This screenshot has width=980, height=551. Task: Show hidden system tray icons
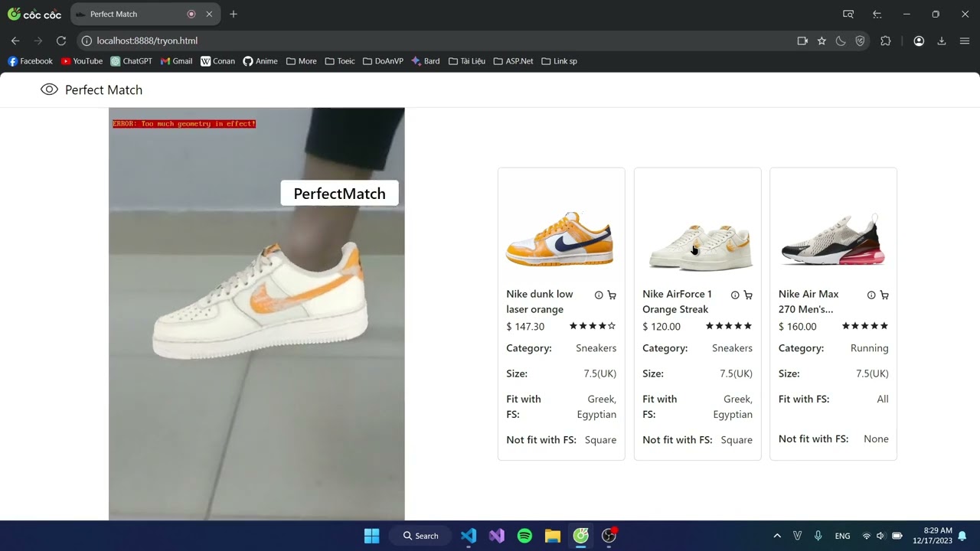click(x=777, y=536)
